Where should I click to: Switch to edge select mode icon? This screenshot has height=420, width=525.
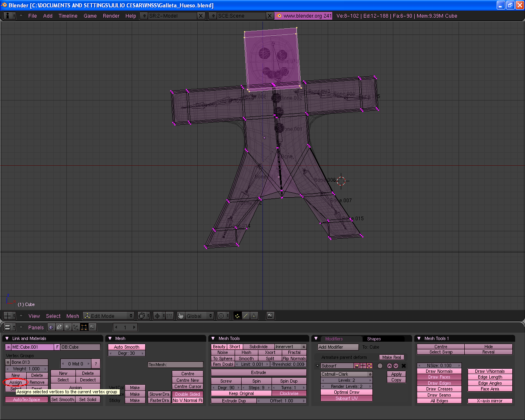click(246, 315)
